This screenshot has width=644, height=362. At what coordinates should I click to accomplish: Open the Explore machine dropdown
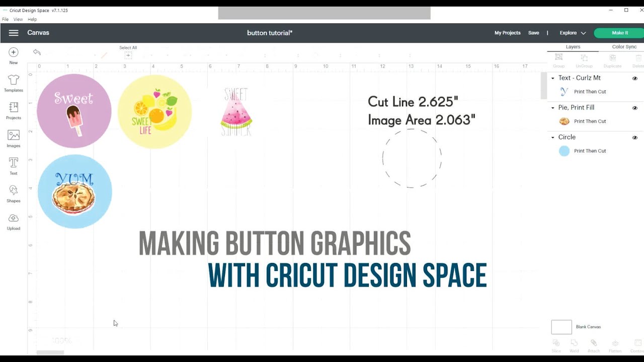pyautogui.click(x=573, y=33)
